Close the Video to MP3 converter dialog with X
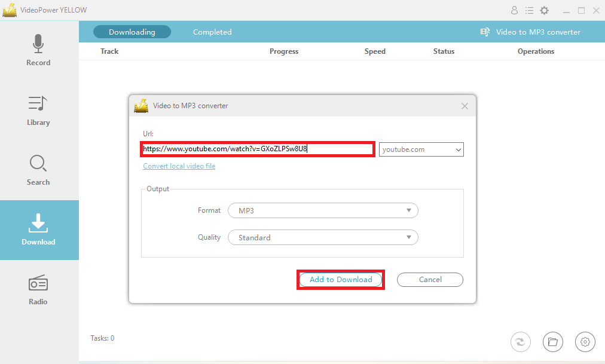This screenshot has width=605, height=364. point(465,106)
